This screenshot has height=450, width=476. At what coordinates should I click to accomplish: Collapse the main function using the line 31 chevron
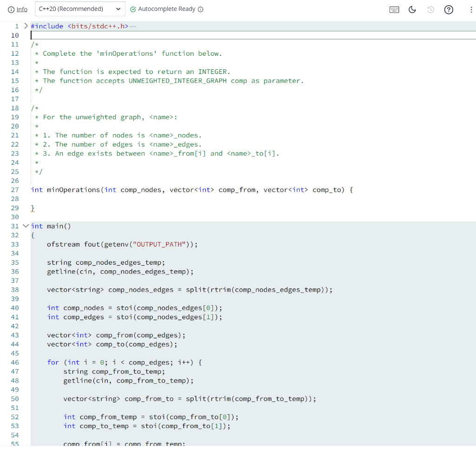click(x=26, y=226)
